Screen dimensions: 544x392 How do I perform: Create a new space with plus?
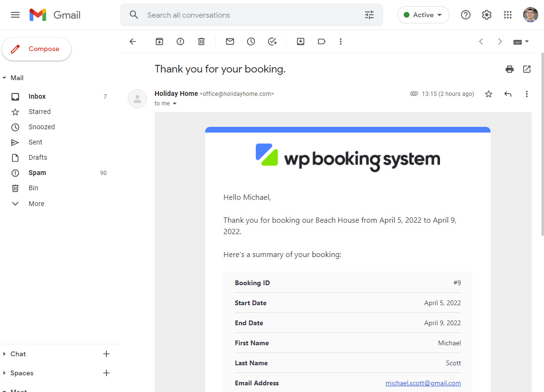click(x=106, y=373)
